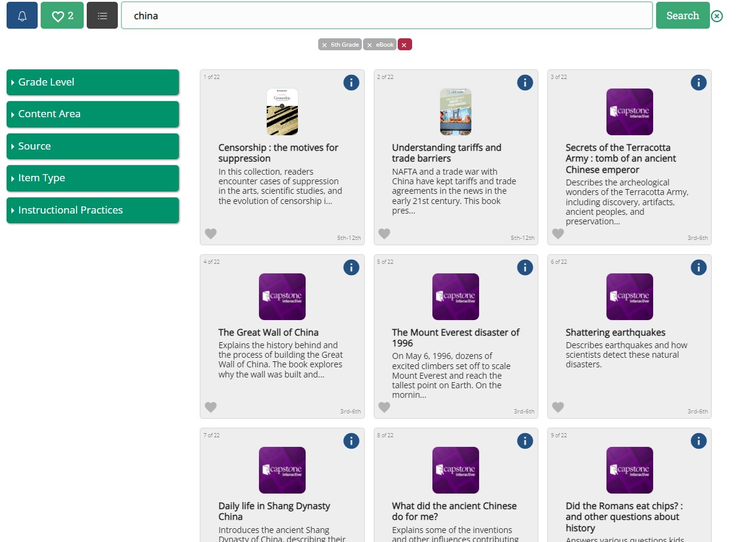Viewport: 756px width, 542px height.
Task: Click the green Search button
Action: pos(682,16)
